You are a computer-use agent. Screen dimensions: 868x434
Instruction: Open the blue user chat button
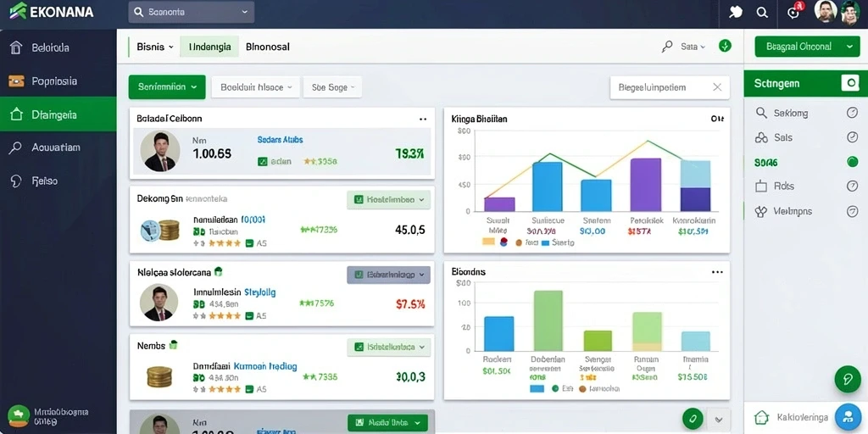coord(848,417)
